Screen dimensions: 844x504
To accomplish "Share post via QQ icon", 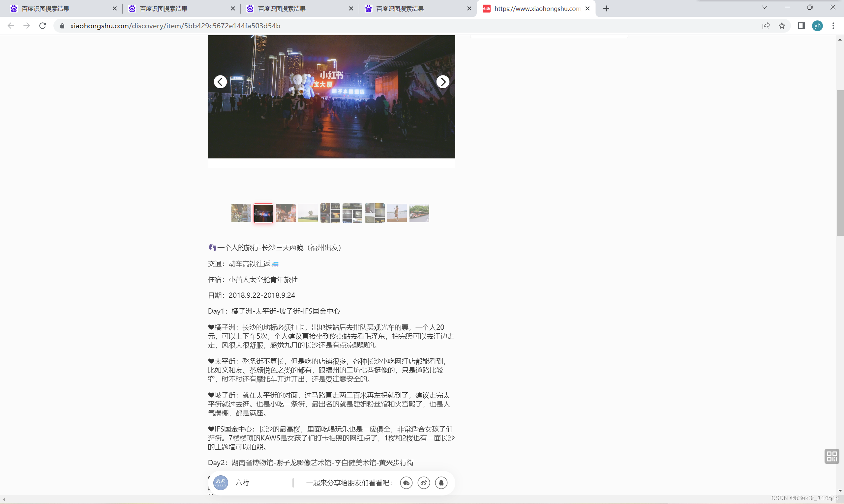I will (441, 483).
